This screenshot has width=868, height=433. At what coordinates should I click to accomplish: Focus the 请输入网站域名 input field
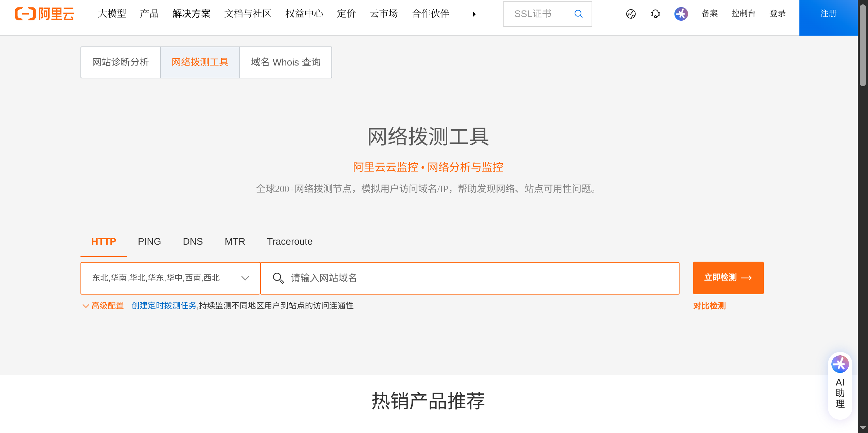475,278
